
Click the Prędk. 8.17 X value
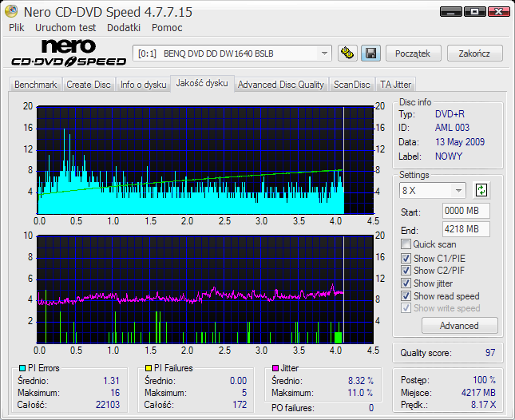point(484,405)
